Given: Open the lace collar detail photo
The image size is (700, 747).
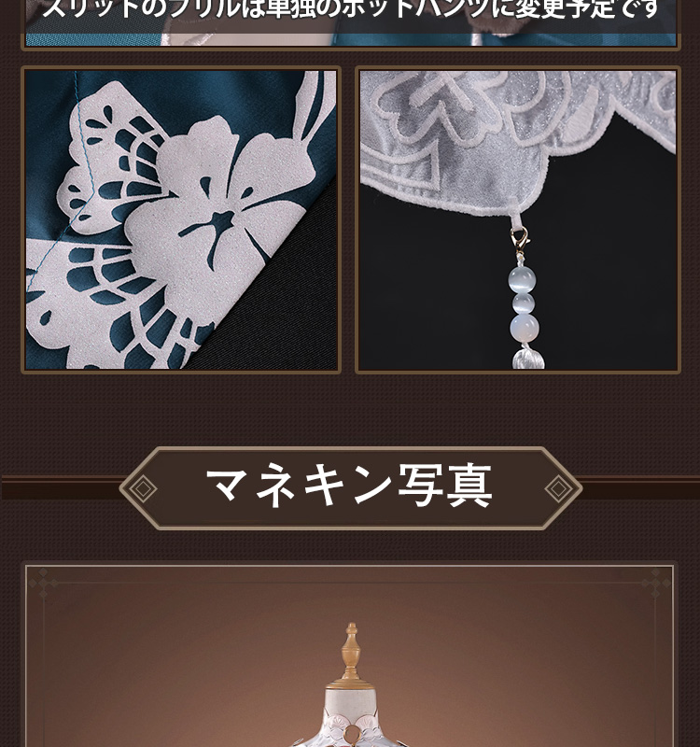Looking at the screenshot, I should click(x=518, y=219).
